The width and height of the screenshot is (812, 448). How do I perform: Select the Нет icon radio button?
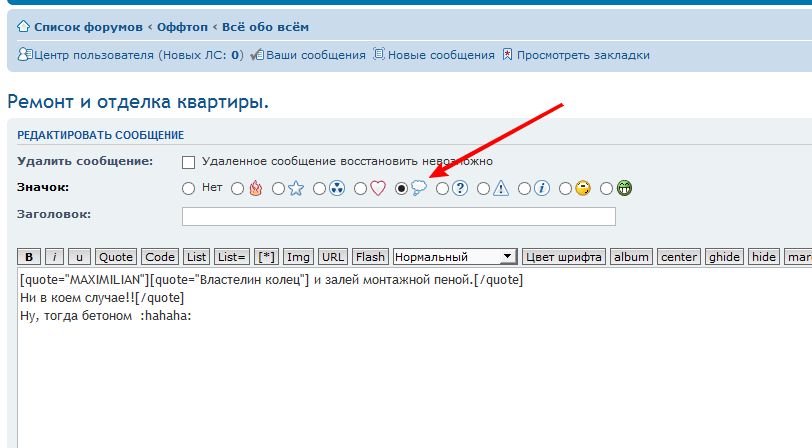(x=188, y=189)
